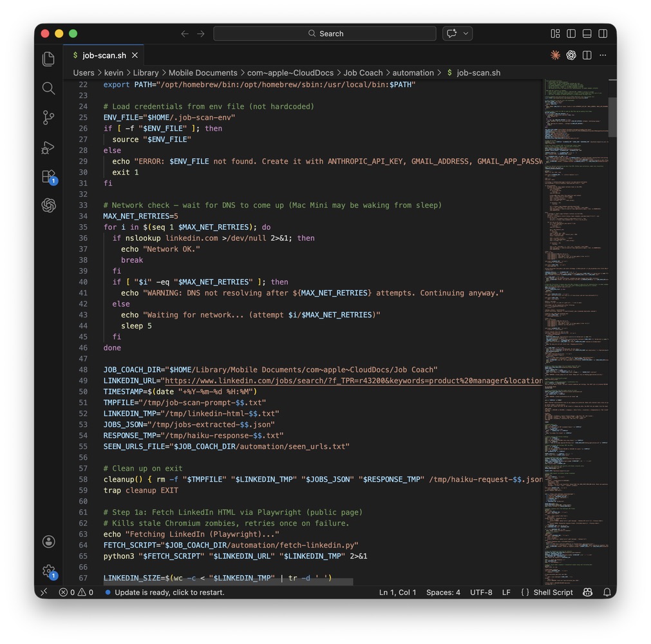The height and width of the screenshot is (644, 651).
Task: Click TIMESTAMP assignment on line 50
Action: (180, 392)
